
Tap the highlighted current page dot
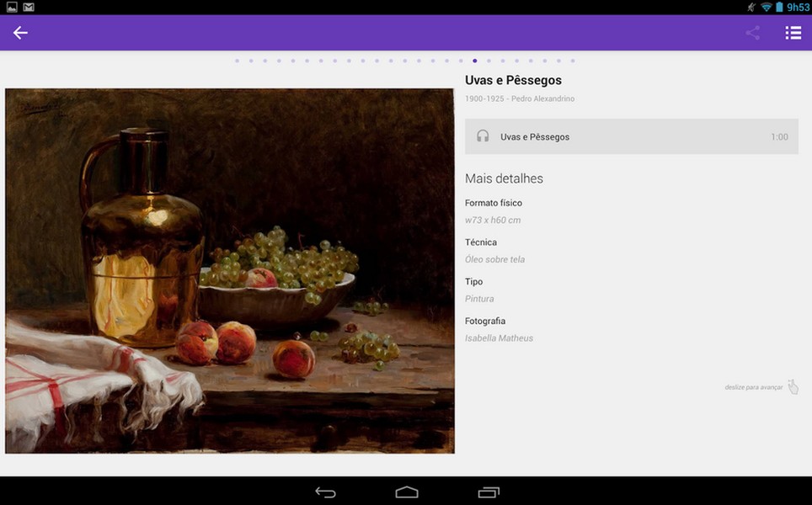475,61
